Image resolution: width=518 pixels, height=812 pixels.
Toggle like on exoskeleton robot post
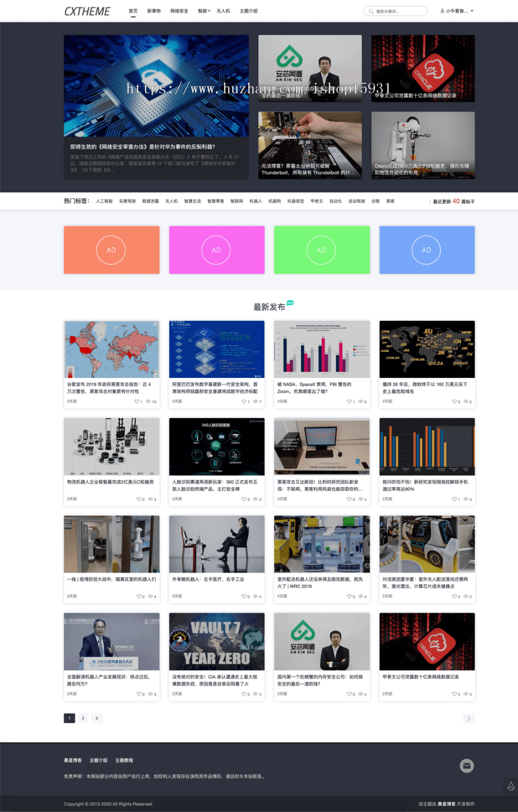click(243, 597)
